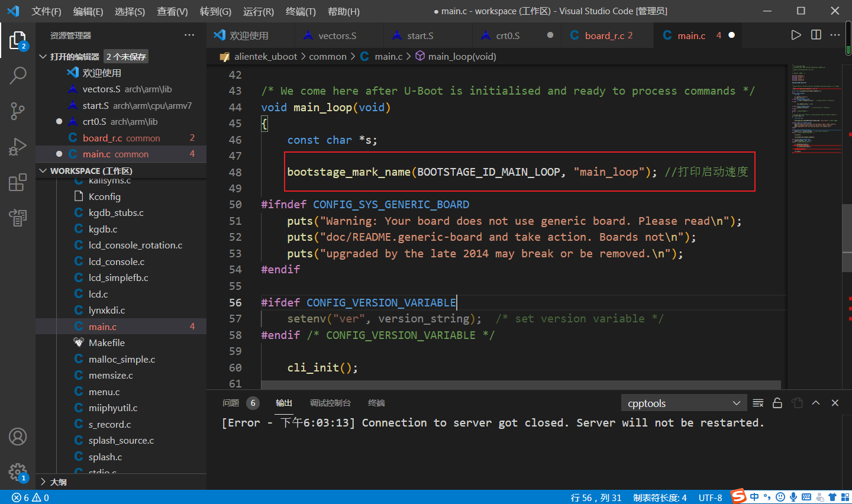This screenshot has height=504, width=852.
Task: Open the Extensions view icon
Action: pos(18,182)
